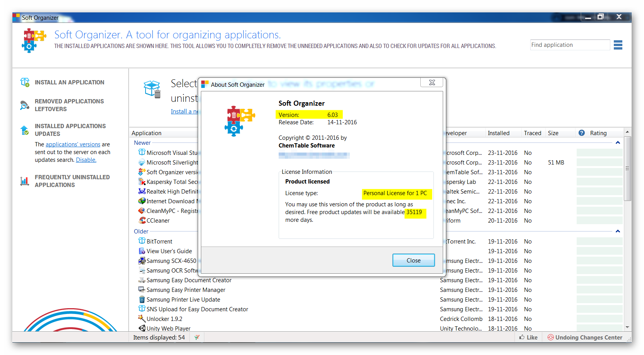
Task: Click the Soft Organizer puzzle logo in header
Action: (34, 40)
